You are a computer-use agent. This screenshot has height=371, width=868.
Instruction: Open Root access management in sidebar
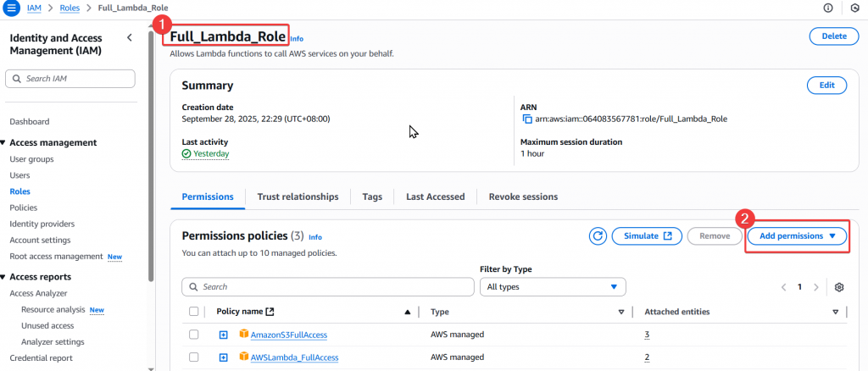(57, 257)
